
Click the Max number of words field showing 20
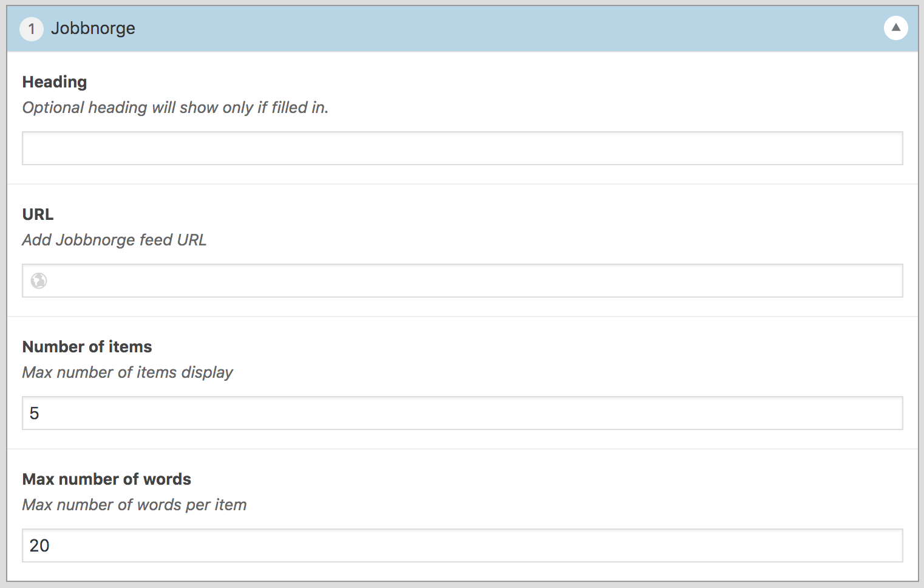point(463,545)
